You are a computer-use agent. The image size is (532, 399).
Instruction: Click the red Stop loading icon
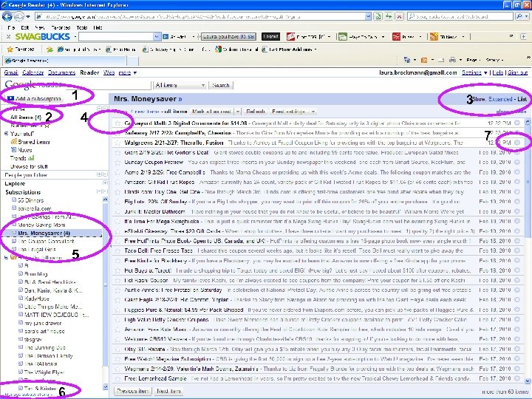(399, 16)
